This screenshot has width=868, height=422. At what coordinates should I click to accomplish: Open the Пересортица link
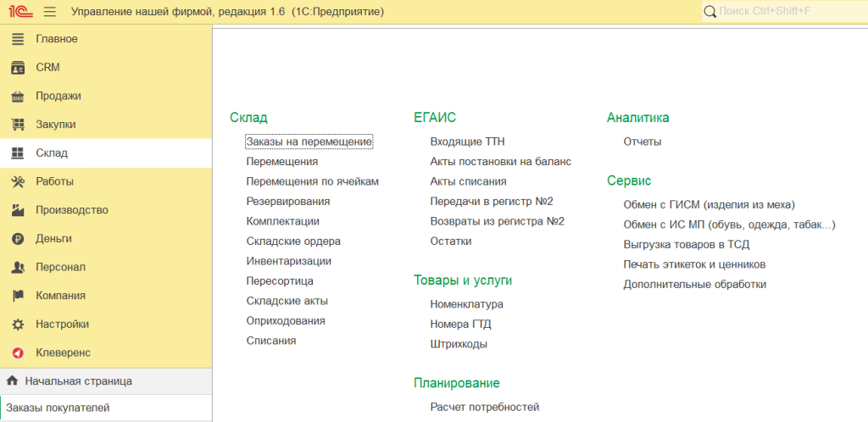tap(280, 281)
